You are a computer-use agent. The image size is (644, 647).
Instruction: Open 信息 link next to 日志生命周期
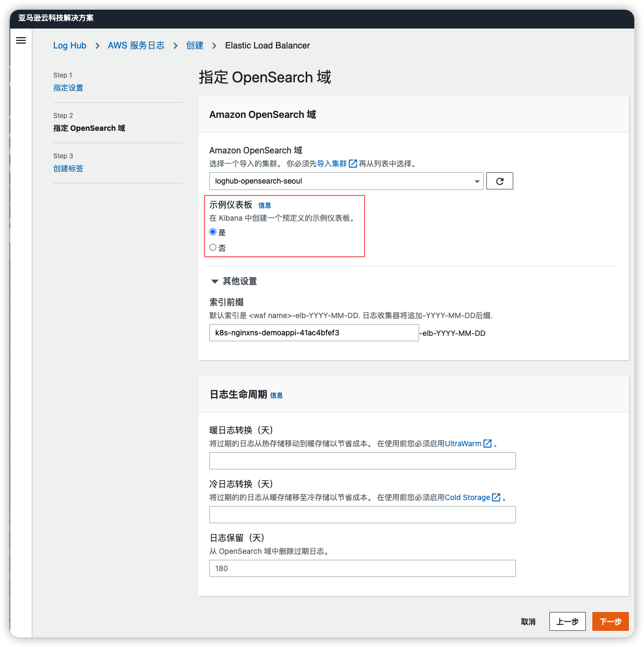pyautogui.click(x=277, y=396)
